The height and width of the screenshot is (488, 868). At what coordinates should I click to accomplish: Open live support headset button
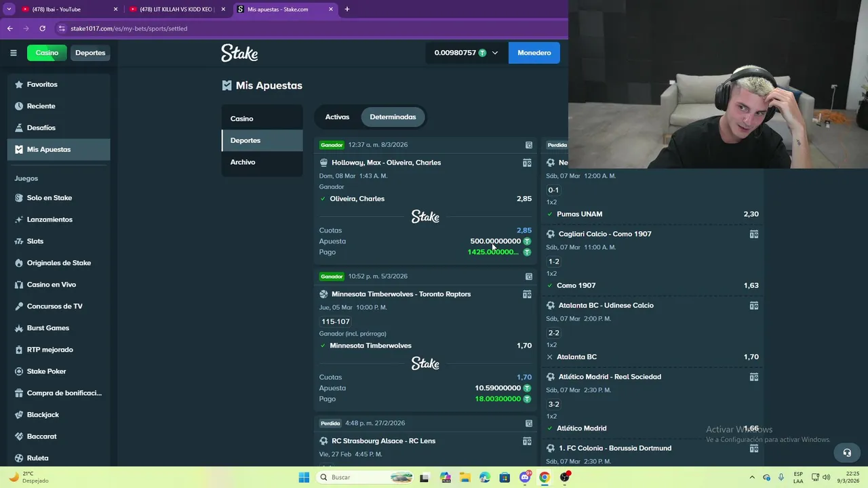click(x=846, y=453)
